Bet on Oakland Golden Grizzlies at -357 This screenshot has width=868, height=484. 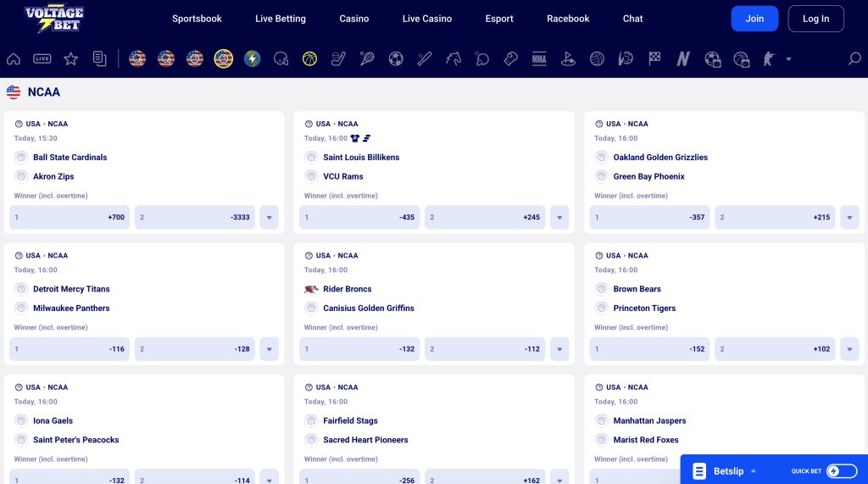[650, 218]
